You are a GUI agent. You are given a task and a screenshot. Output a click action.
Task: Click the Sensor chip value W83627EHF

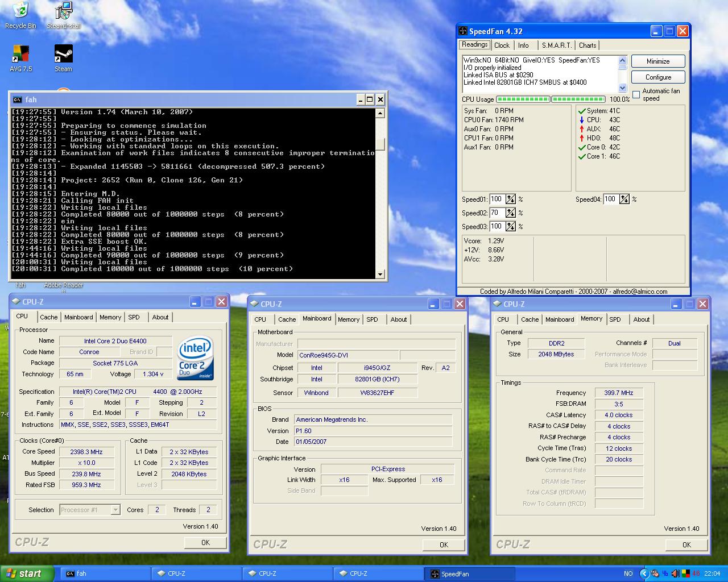pos(377,393)
